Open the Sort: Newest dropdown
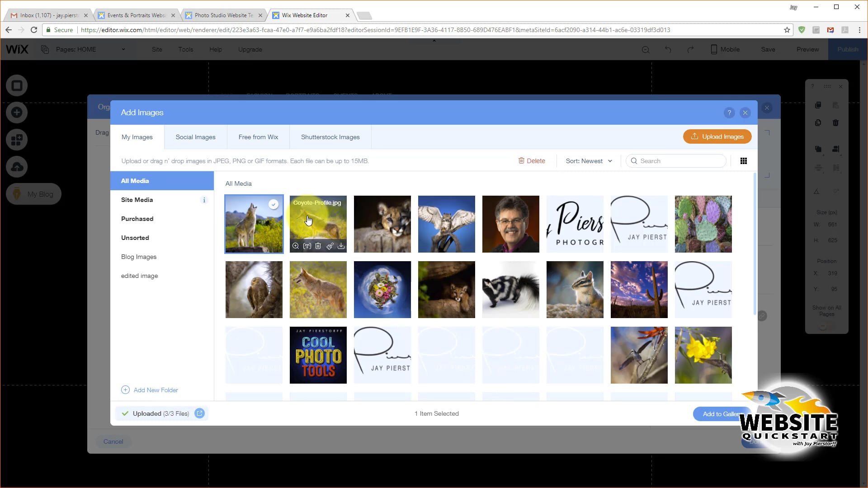The image size is (868, 488). 589,161
